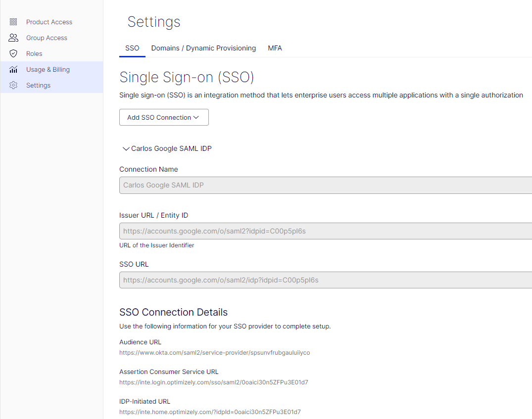
Task: Switch to the SSO tab
Action: click(132, 48)
